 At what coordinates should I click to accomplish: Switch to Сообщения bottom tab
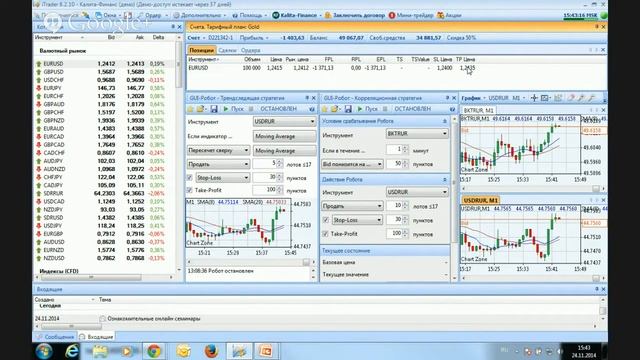pos(56,337)
